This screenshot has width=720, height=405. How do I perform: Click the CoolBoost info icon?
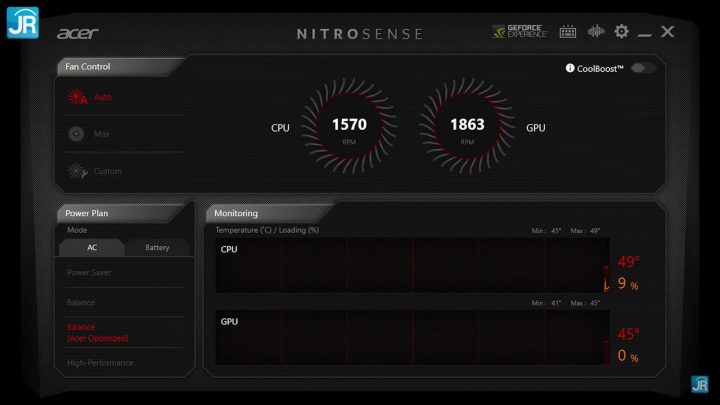[570, 68]
